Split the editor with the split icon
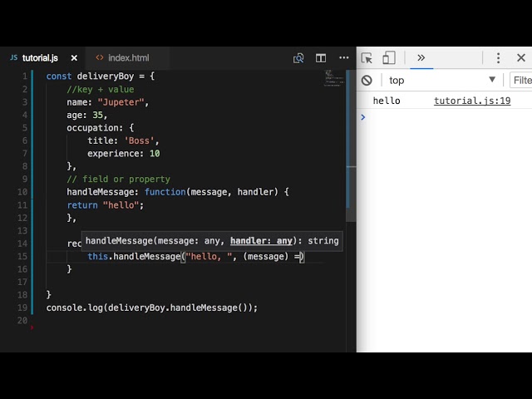This screenshot has width=532, height=399. pos(321,58)
